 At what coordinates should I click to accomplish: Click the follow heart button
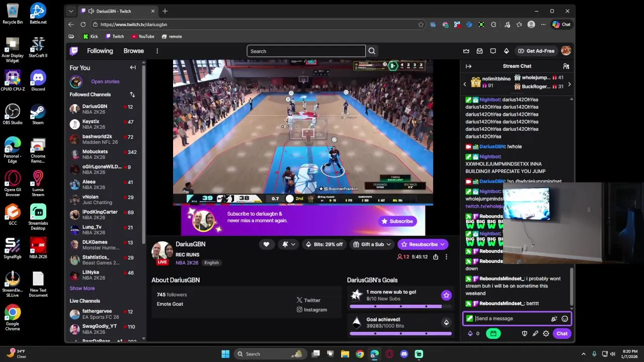point(266,244)
